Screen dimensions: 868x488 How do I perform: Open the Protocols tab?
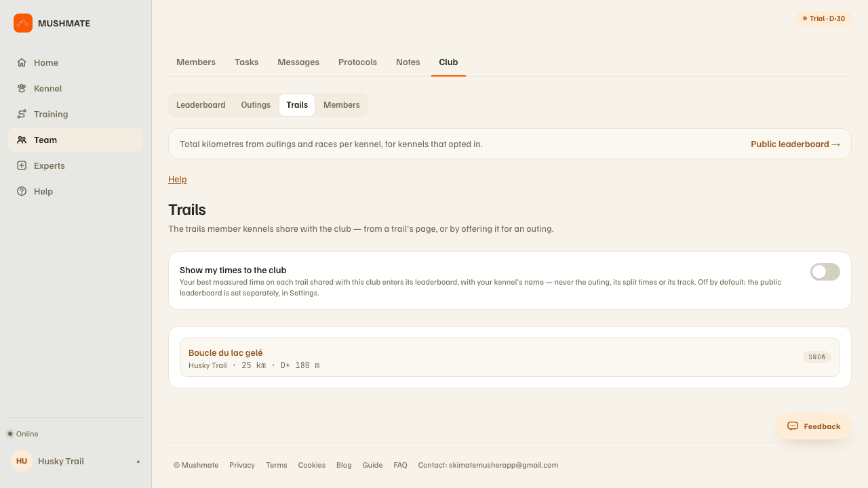[x=357, y=62]
